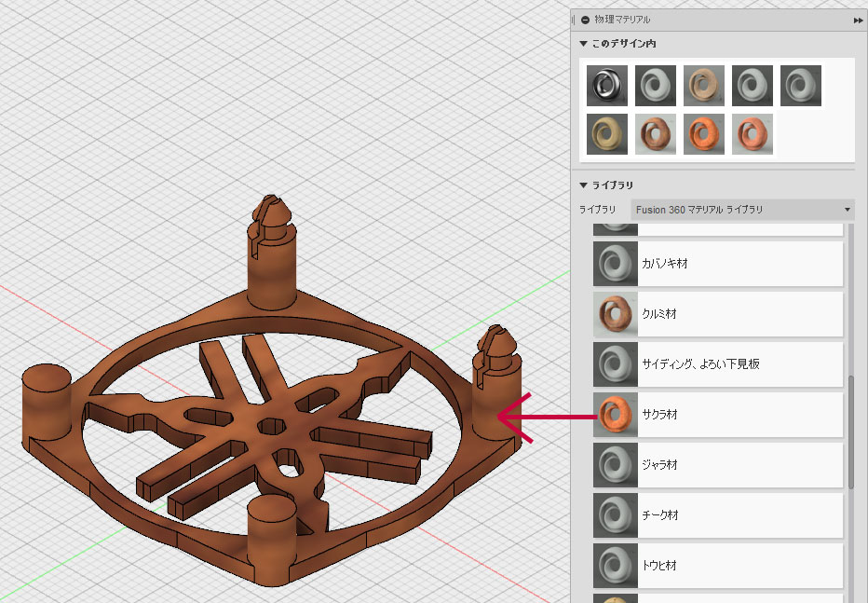The height and width of the screenshot is (603, 868).
Task: Select the chrome metal material thumbnail
Action: [607, 85]
